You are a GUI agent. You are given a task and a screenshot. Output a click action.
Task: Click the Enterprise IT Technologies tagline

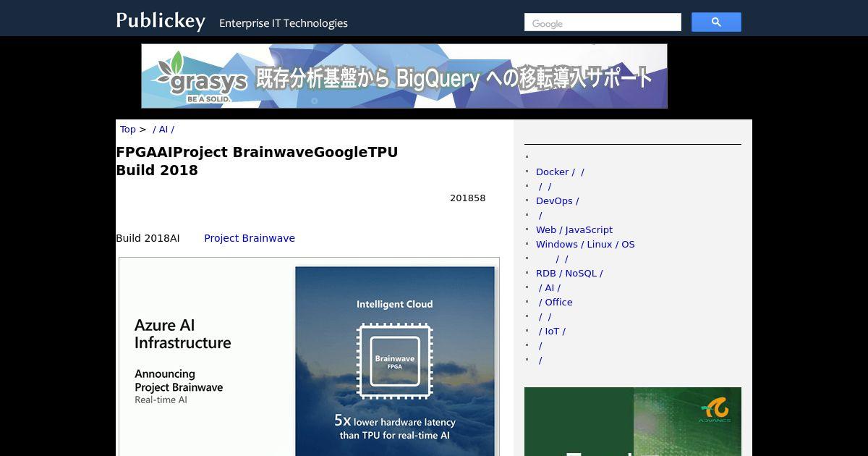coord(284,23)
